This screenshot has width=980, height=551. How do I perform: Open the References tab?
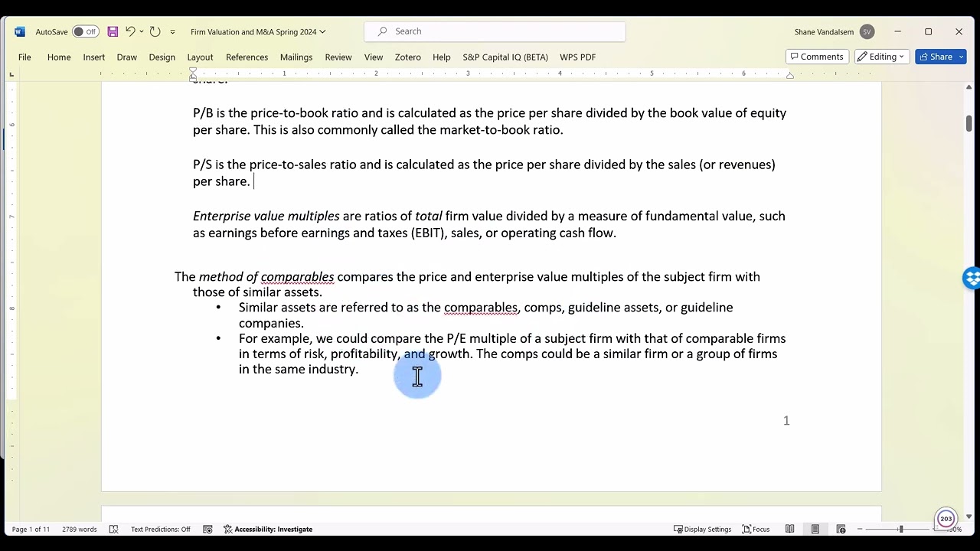tap(247, 57)
